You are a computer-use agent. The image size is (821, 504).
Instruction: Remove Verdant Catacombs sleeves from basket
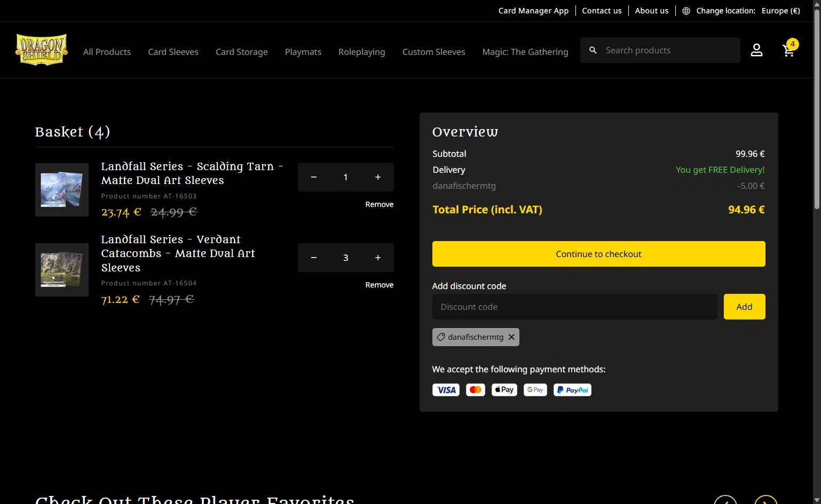[x=380, y=285]
